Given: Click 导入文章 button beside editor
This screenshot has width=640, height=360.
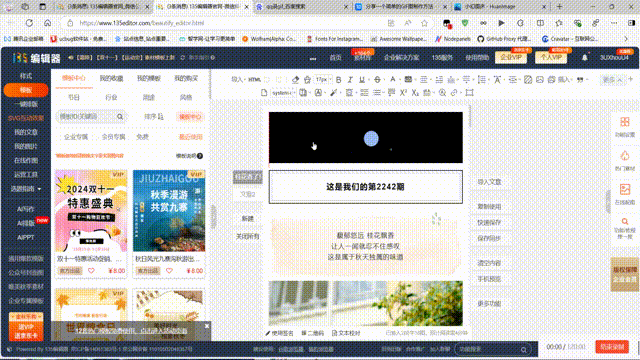Looking at the screenshot, I should pos(489,182).
